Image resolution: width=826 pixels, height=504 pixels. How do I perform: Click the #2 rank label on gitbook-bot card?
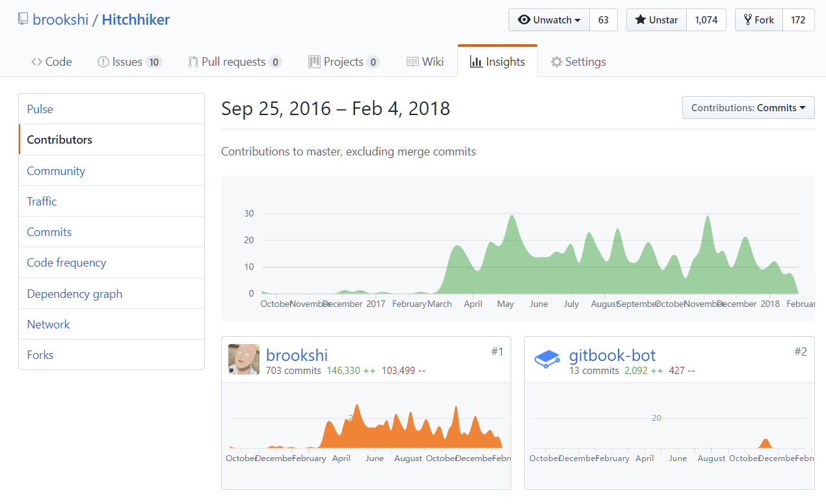coord(801,352)
